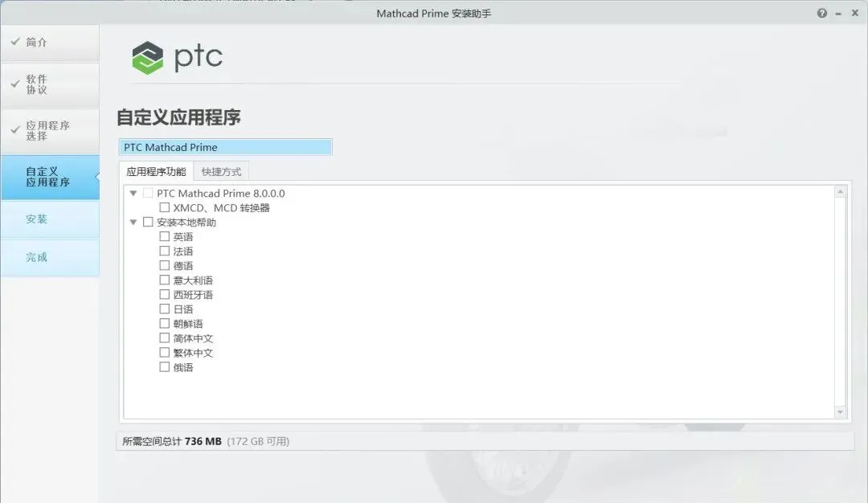Collapse the 安装本地帮助 tree node

133,222
